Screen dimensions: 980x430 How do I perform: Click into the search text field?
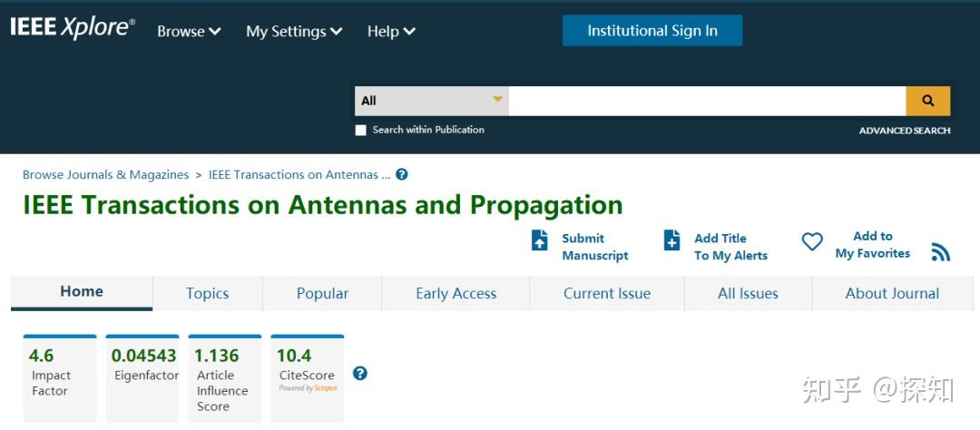pos(707,101)
